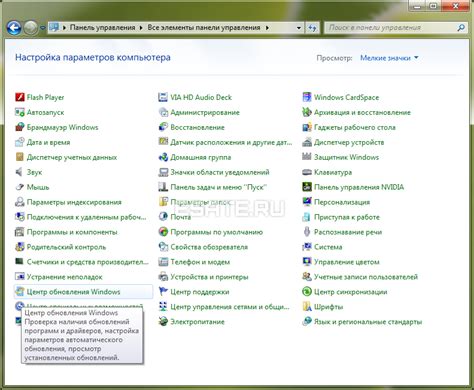474x390 pixels.
Task: Expand the address bar history dropdown
Action: tap(299, 28)
